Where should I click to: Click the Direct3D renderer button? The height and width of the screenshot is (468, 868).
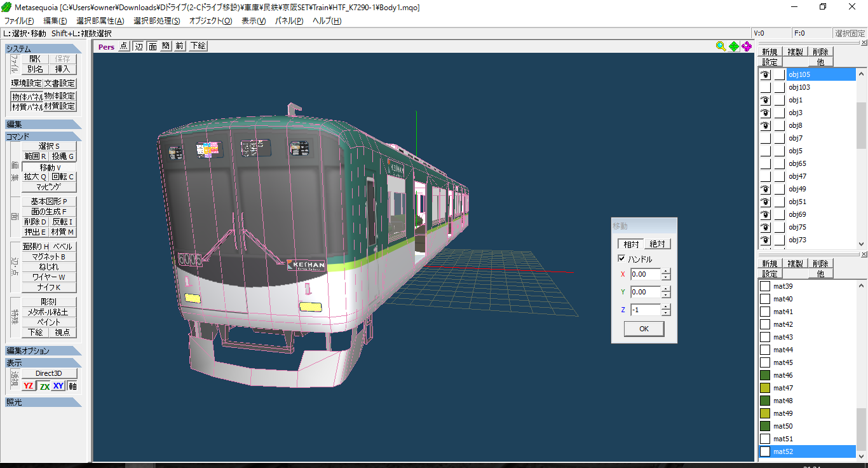pyautogui.click(x=49, y=373)
